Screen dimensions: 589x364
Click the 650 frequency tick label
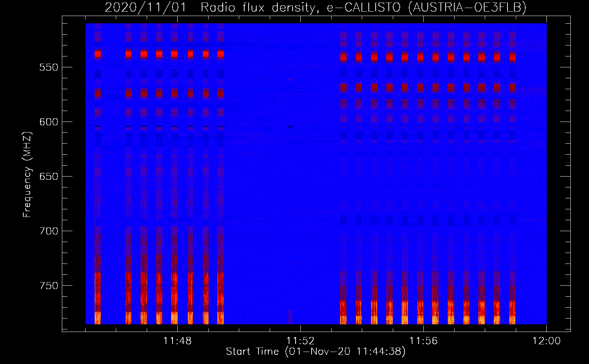(49, 177)
